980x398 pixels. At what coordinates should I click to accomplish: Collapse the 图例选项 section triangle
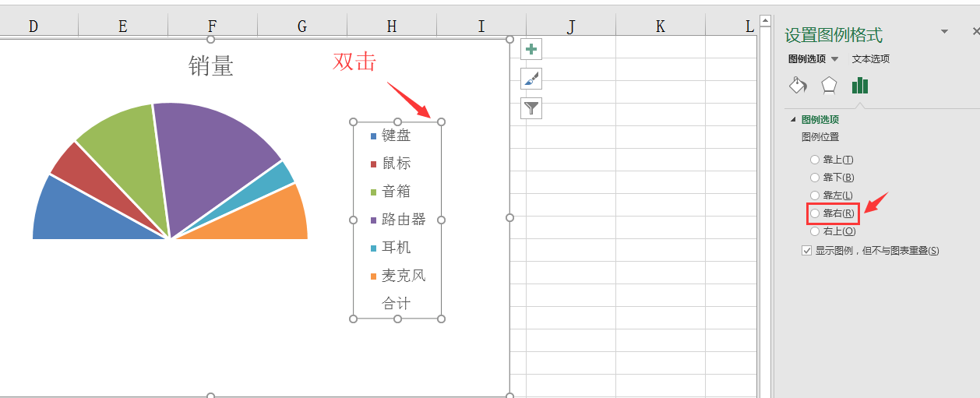[794, 120]
